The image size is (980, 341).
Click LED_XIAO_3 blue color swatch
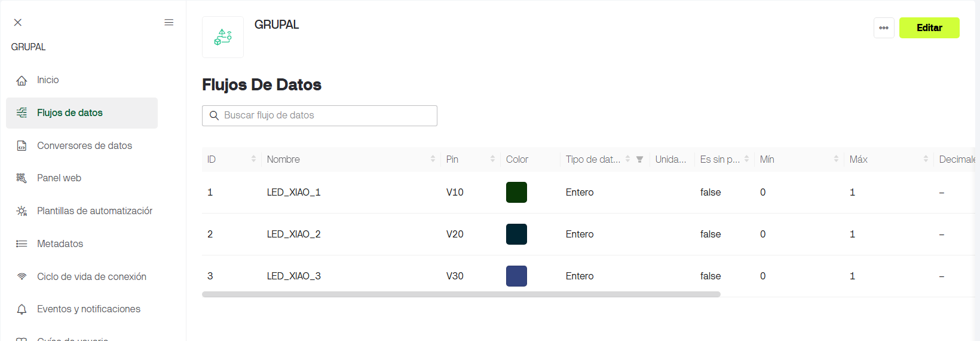[x=516, y=276]
